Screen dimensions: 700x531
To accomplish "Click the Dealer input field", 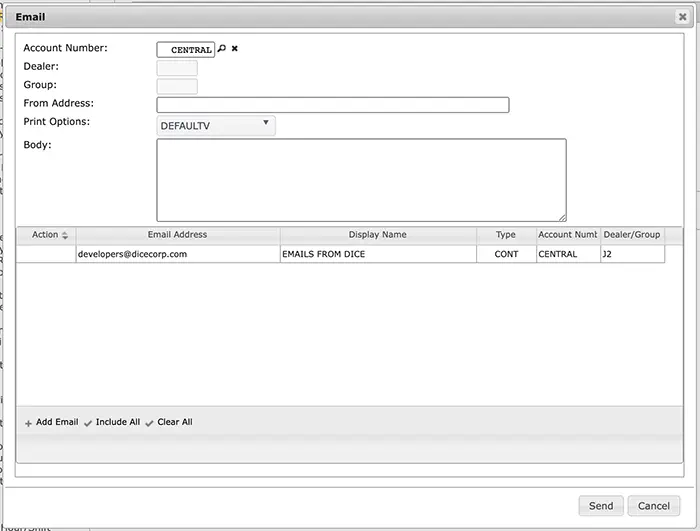I will click(x=177, y=68).
